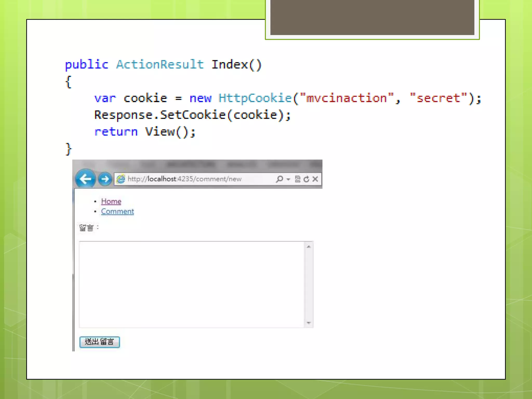Click the Internet Explorer page icon in address bar

coord(121,179)
